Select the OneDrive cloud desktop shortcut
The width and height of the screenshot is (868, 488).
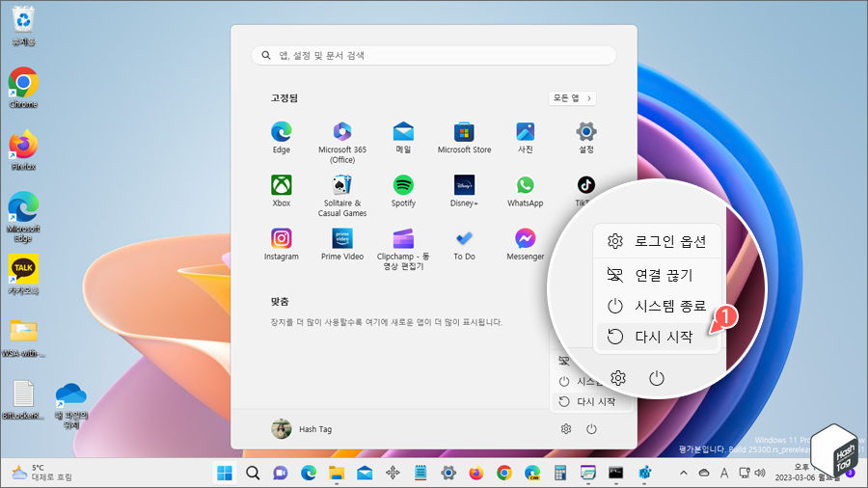[x=71, y=405]
